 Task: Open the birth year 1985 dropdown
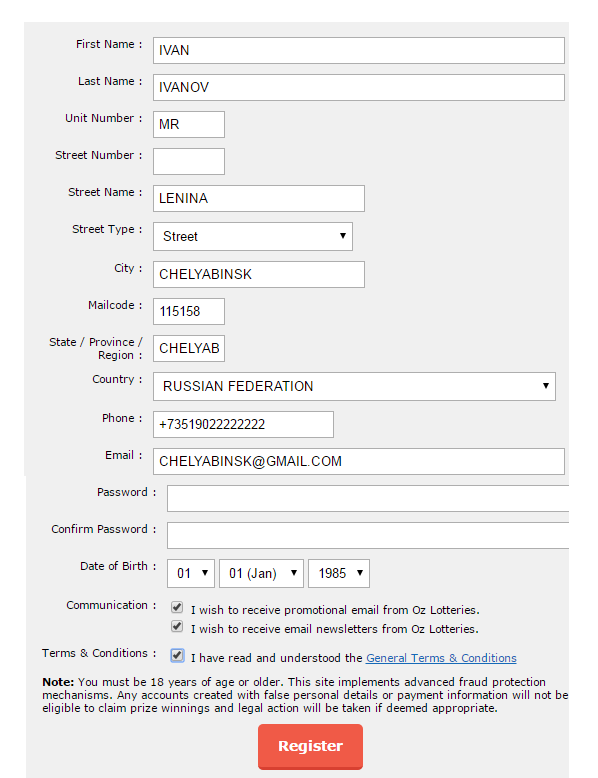click(338, 574)
